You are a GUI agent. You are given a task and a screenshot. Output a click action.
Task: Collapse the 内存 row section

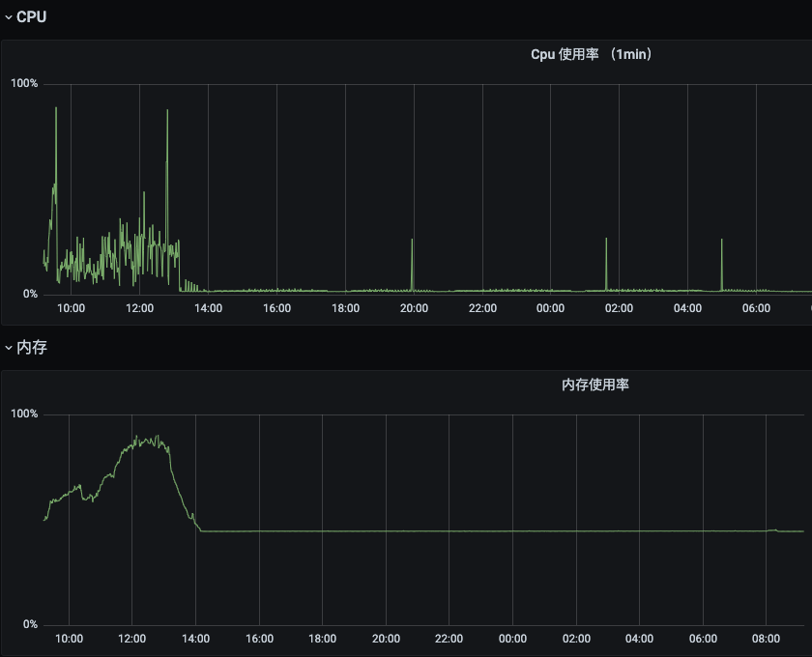[9, 348]
